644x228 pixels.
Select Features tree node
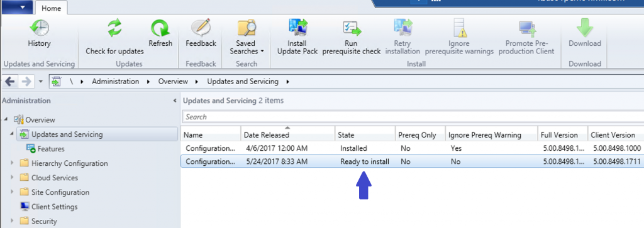pyautogui.click(x=50, y=149)
